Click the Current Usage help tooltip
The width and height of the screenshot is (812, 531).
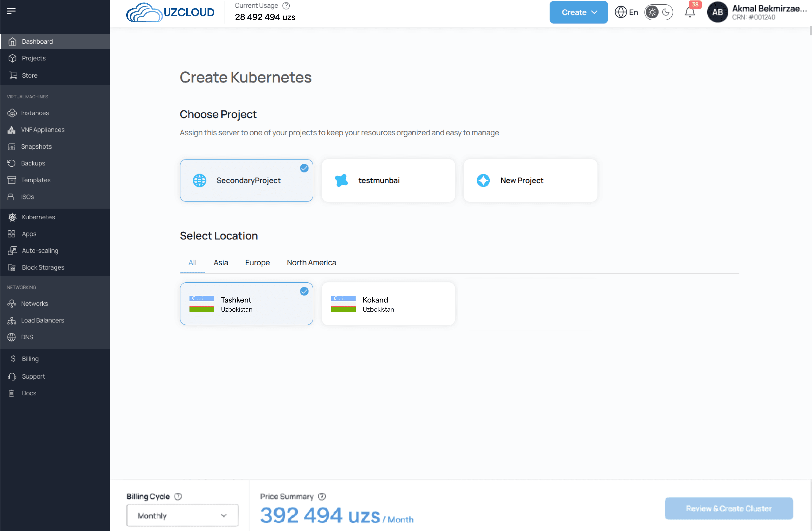coord(286,5)
